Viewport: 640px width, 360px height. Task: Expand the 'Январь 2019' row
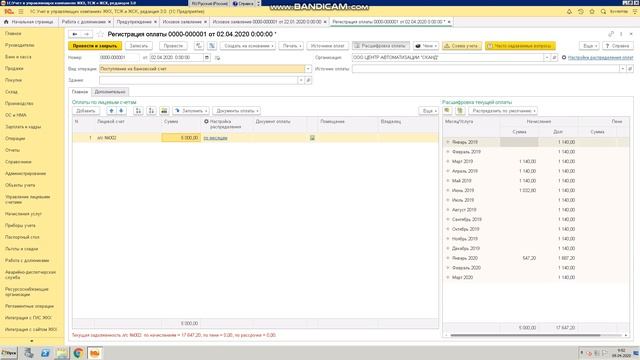click(x=448, y=142)
